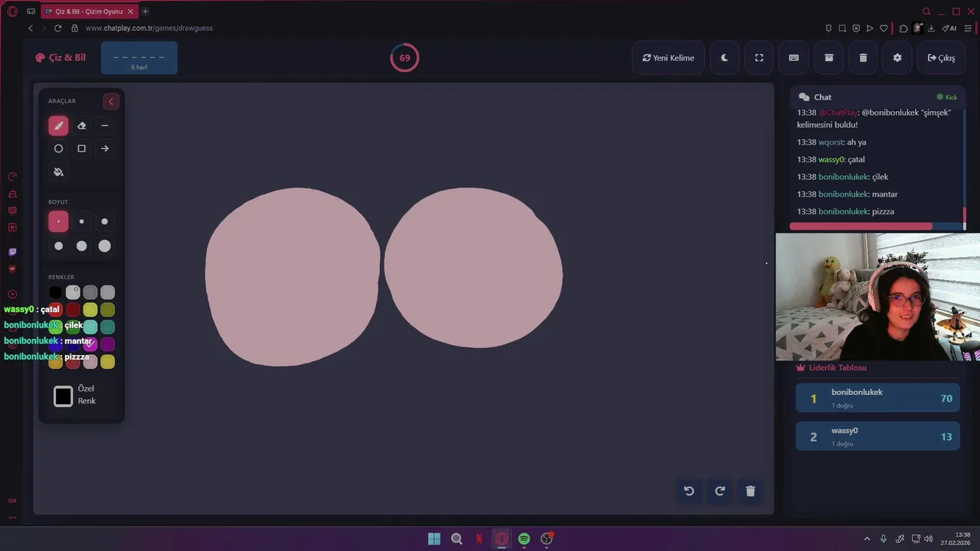Click the 6 harf word hint box

tap(139, 58)
